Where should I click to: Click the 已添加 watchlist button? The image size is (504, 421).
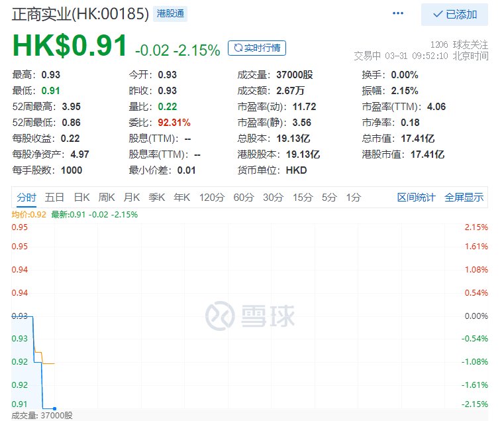click(x=454, y=15)
